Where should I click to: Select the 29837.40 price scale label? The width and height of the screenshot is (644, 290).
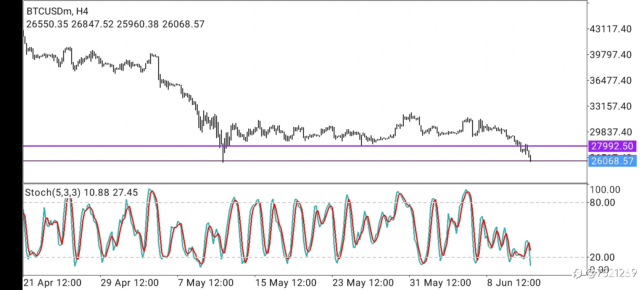611,132
